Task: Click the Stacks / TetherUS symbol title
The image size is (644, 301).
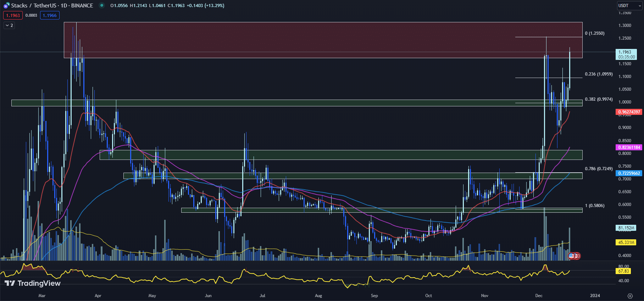Action: [x=52, y=5]
